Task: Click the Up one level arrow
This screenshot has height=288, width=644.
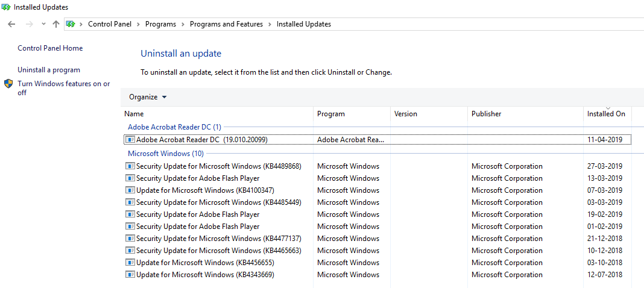Action: tap(56, 24)
